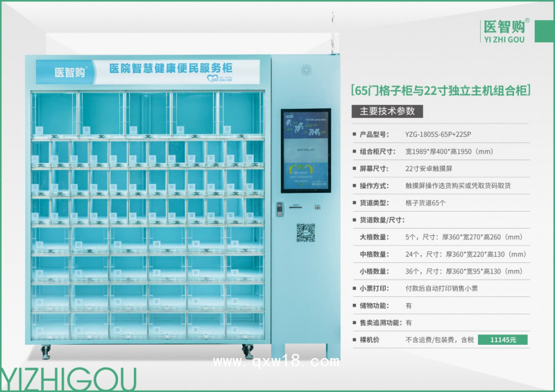
Task: Select the 22寸安卓触摸屏 value
Action: pyautogui.click(x=429, y=169)
